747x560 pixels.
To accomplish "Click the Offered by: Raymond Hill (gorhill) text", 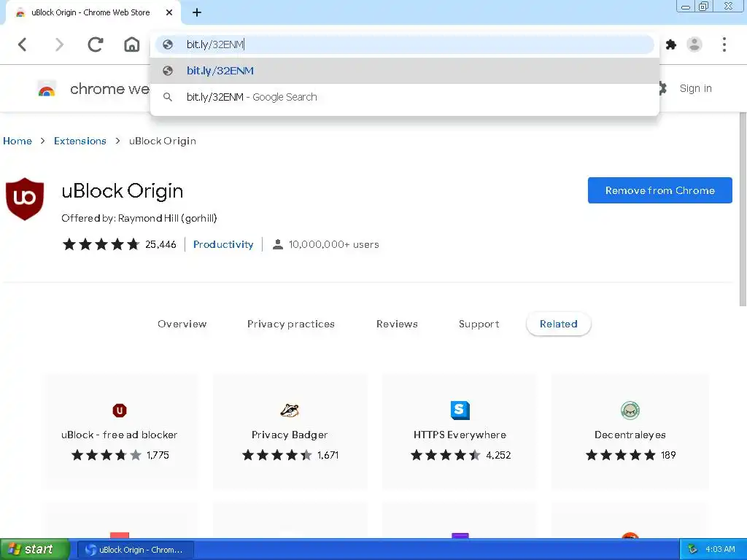I will (139, 218).
